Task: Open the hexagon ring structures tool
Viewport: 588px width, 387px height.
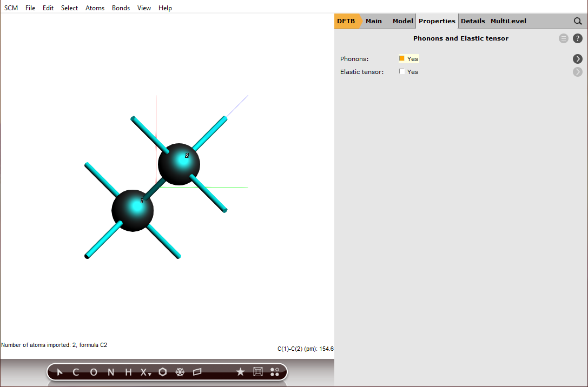Action: click(x=163, y=372)
